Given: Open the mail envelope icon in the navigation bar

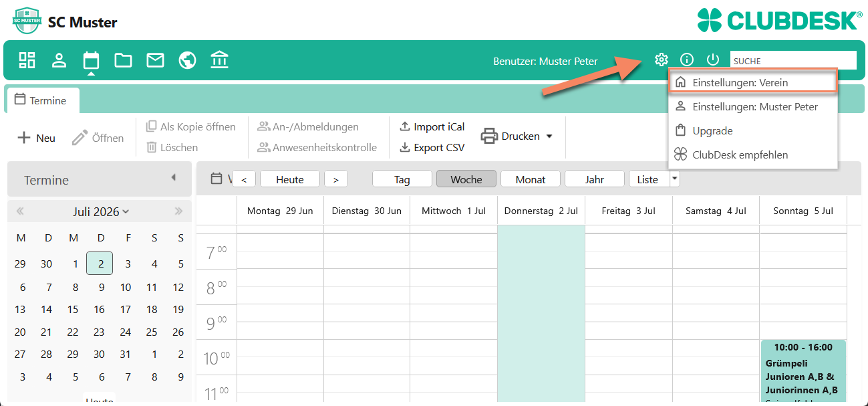Looking at the screenshot, I should (155, 60).
